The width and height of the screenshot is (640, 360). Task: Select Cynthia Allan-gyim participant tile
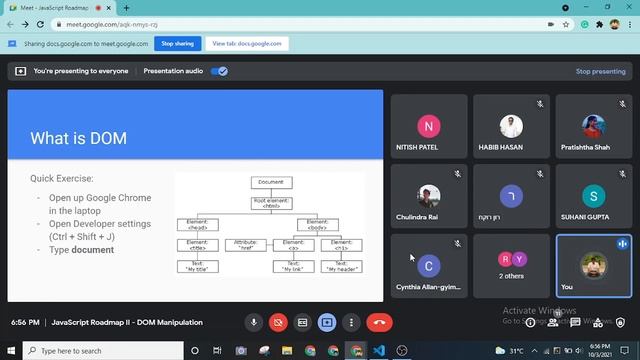(429, 266)
